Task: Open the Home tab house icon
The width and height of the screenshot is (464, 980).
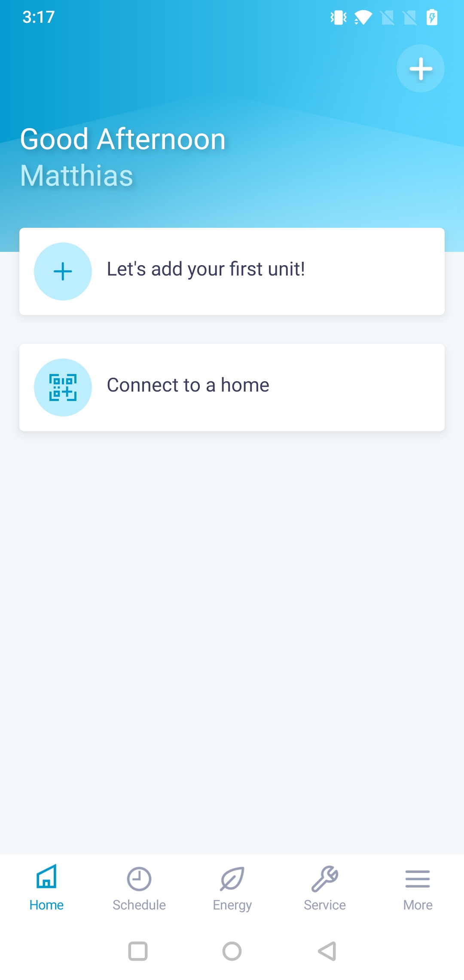Action: pyautogui.click(x=46, y=876)
